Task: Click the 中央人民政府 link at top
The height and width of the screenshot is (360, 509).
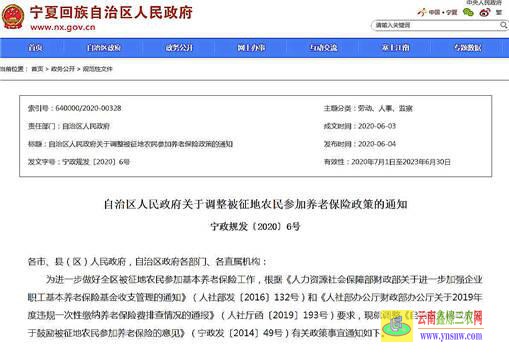Action: 484,2
